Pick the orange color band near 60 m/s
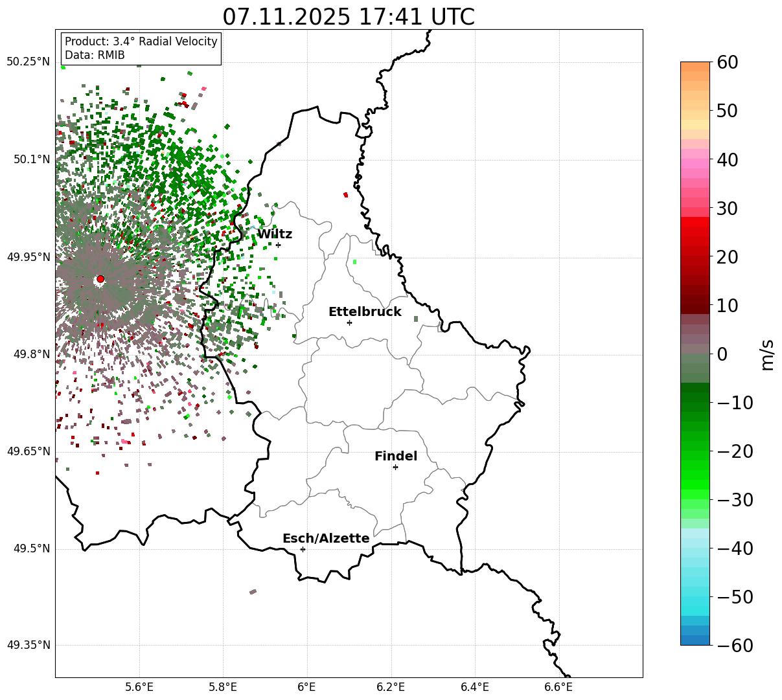 pyautogui.click(x=695, y=67)
